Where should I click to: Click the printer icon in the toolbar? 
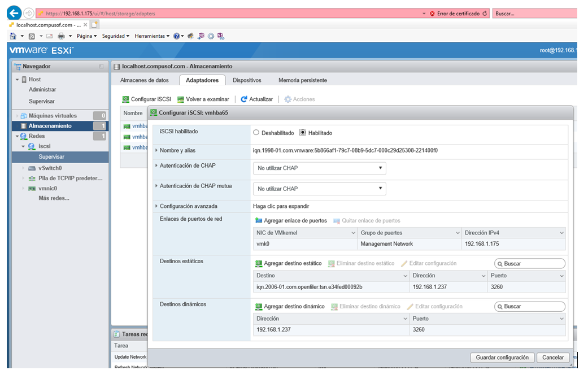pos(61,36)
